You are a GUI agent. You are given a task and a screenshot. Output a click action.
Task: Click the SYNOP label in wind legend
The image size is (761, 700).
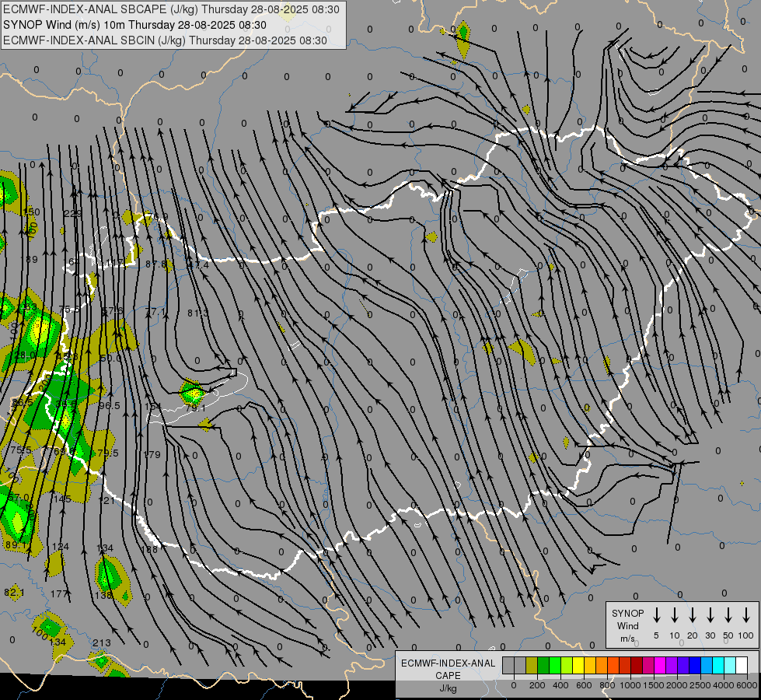[627, 613]
